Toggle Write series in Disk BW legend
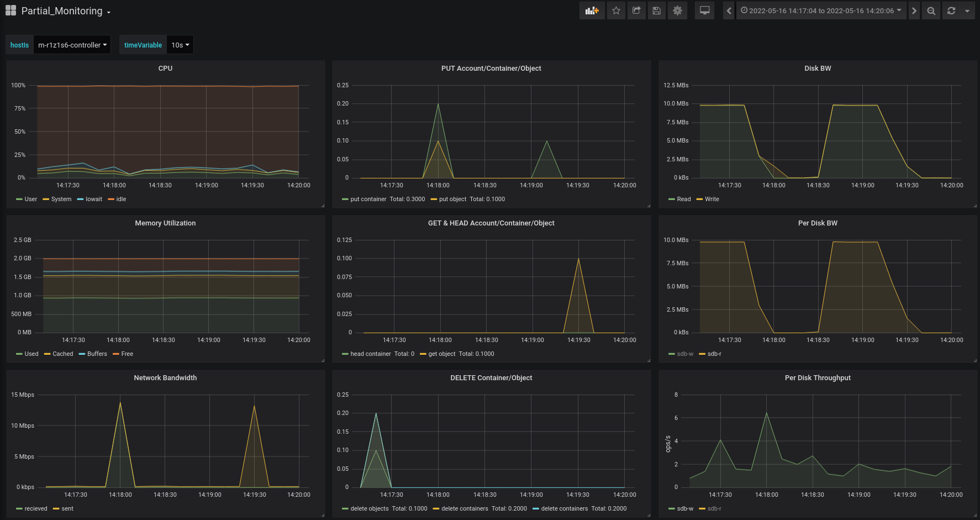The width and height of the screenshot is (980, 520). [x=712, y=199]
